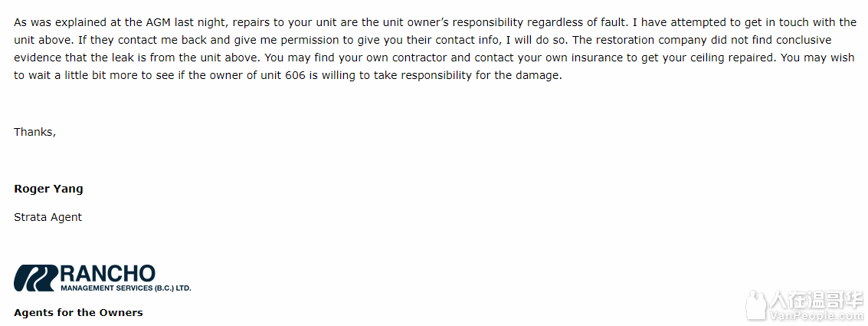The height and width of the screenshot is (326, 868).
Task: Click Management Services (B.C.) Ltd. text
Action: click(x=126, y=288)
